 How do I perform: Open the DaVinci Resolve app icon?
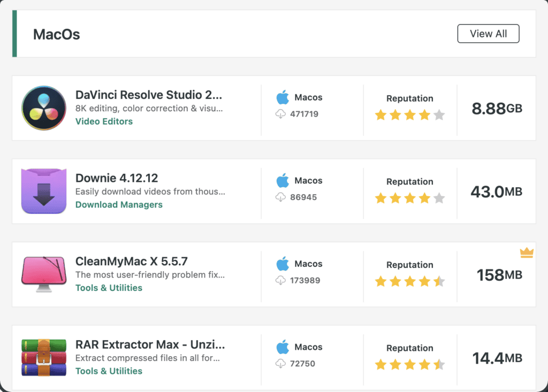pos(44,108)
